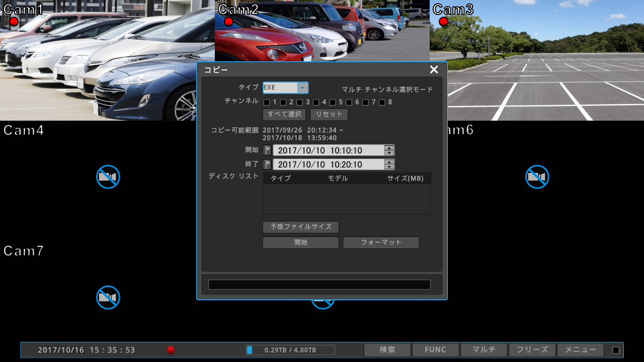Decrease the 開始 time with down arrow
This screenshot has height=362, width=644.
[x=389, y=153]
